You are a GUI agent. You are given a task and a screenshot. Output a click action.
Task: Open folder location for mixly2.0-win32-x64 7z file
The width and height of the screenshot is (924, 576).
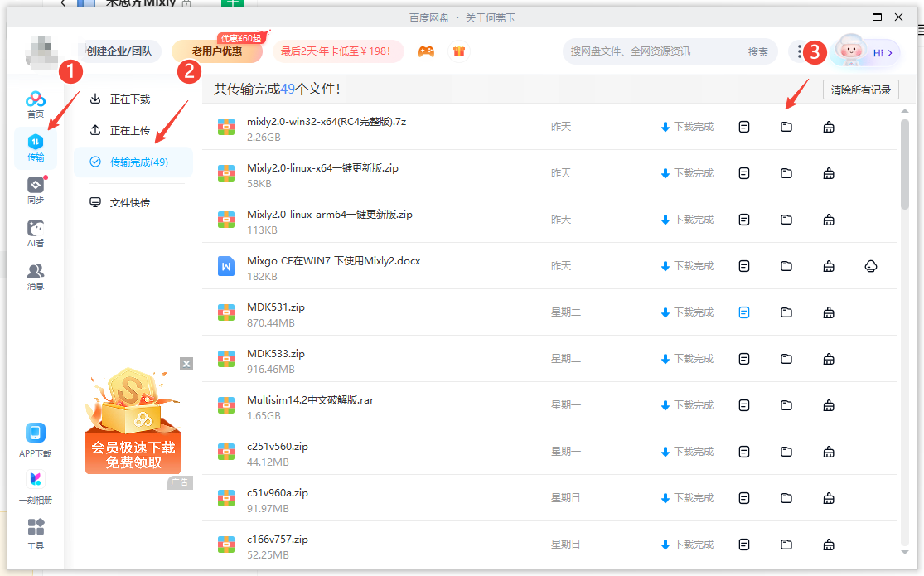(x=786, y=127)
